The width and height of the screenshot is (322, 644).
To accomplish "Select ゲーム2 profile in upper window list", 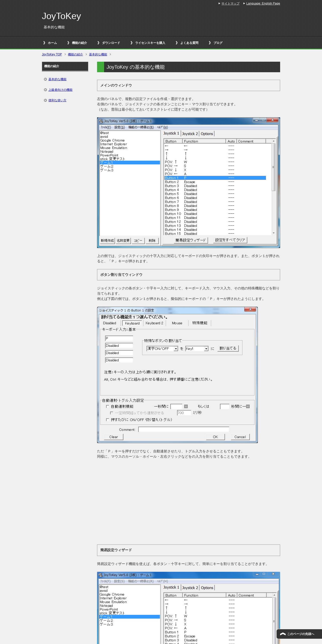I will (x=107, y=166).
